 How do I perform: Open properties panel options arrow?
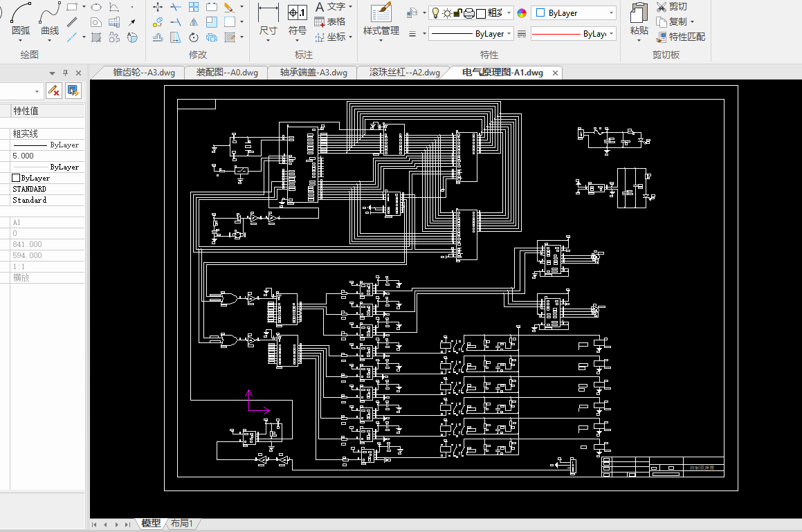point(52,73)
